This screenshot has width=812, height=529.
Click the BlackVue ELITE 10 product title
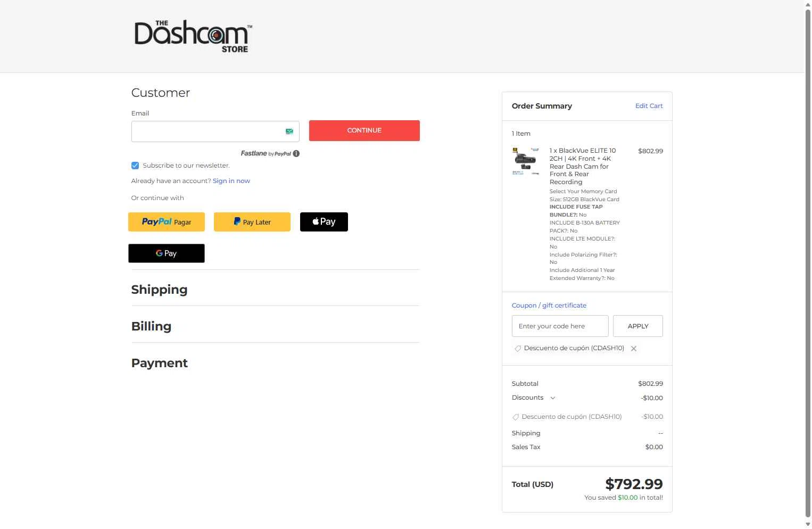583,166
